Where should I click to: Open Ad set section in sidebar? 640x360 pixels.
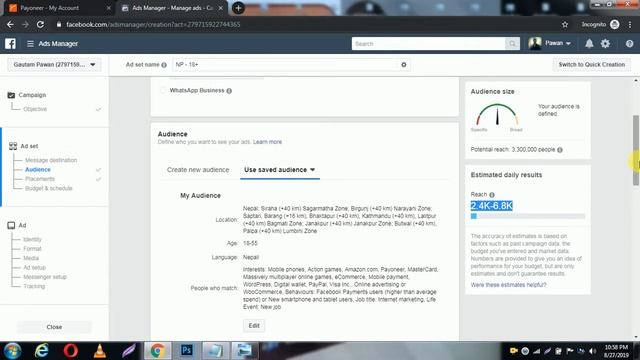click(29, 146)
